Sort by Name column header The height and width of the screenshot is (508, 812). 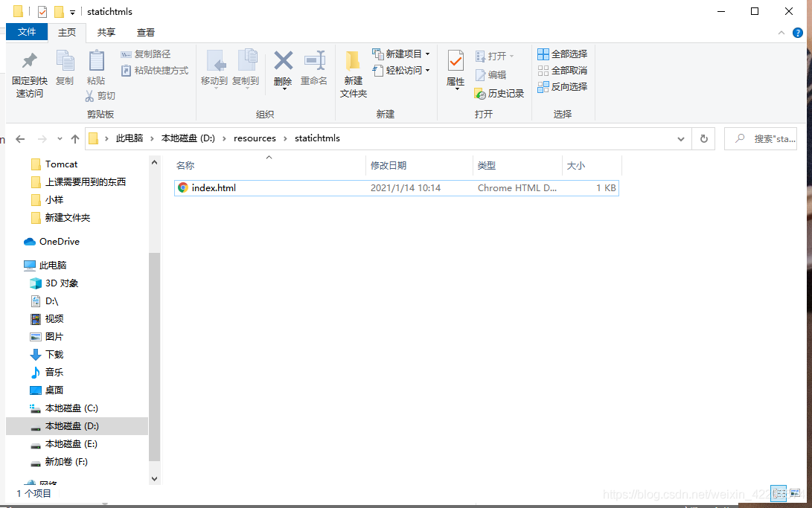coord(269,166)
